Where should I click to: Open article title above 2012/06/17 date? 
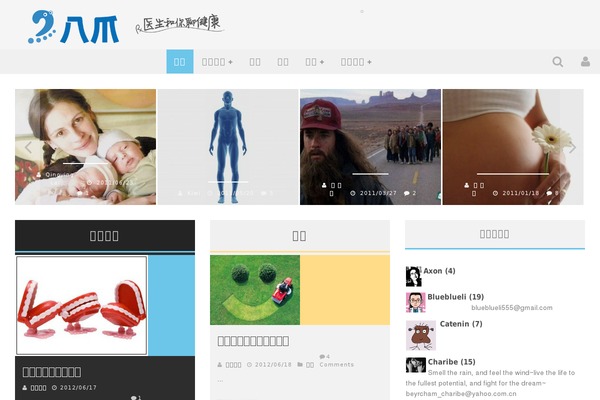pyautogui.click(x=52, y=372)
